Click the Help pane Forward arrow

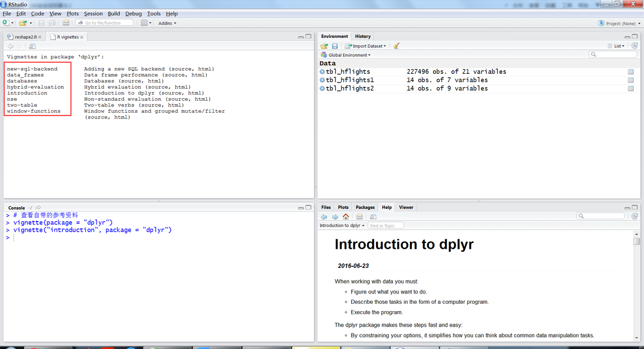point(335,217)
